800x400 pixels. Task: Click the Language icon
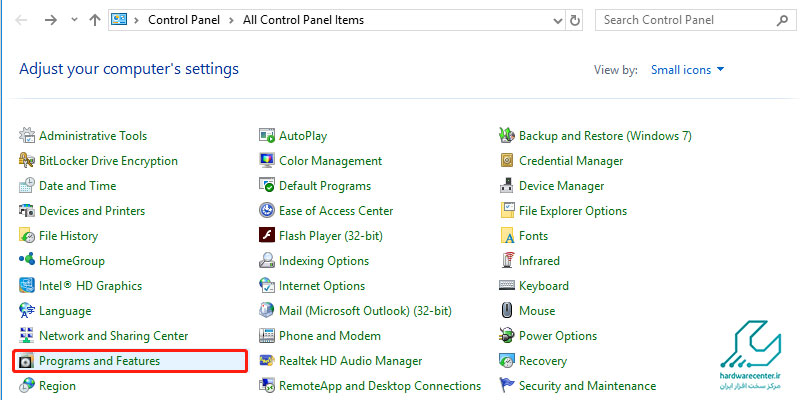click(x=27, y=311)
